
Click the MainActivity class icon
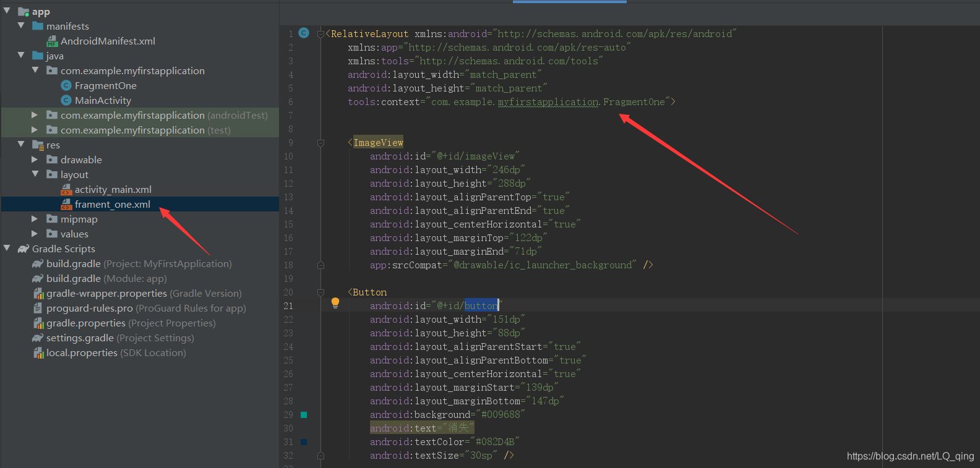66,100
